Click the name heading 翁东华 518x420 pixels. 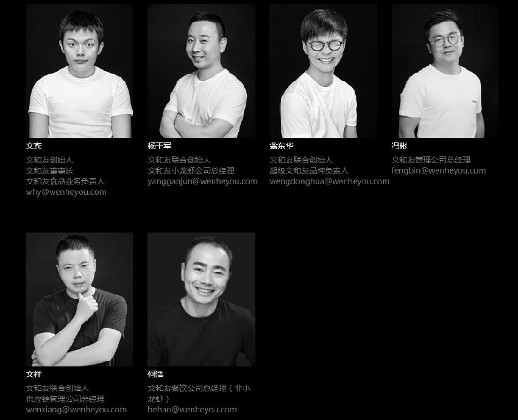(x=281, y=145)
